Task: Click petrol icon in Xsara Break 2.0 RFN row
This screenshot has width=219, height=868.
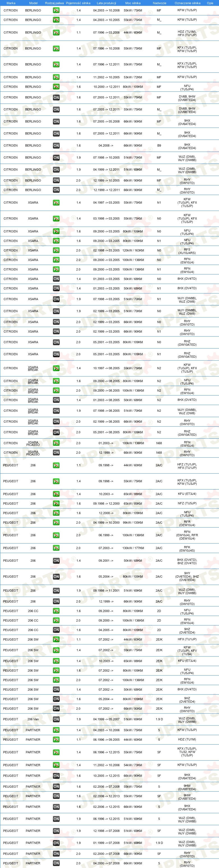Action: pos(56,391)
